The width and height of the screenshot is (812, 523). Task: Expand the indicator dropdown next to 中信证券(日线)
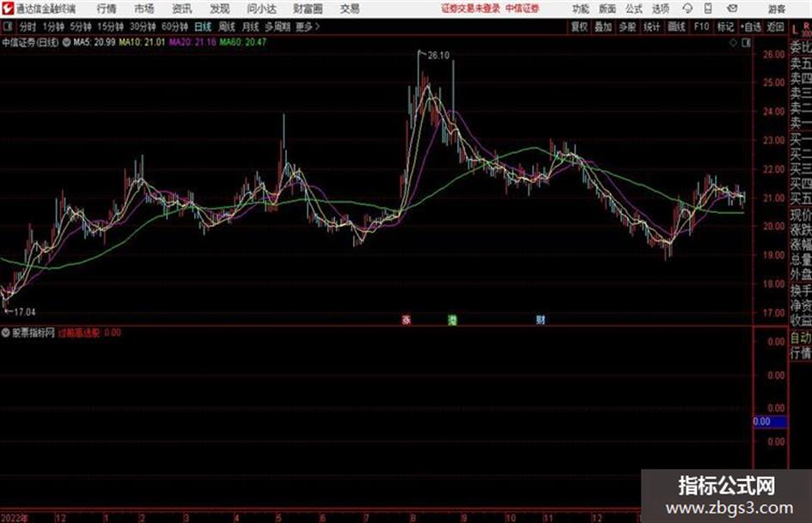tap(66, 42)
